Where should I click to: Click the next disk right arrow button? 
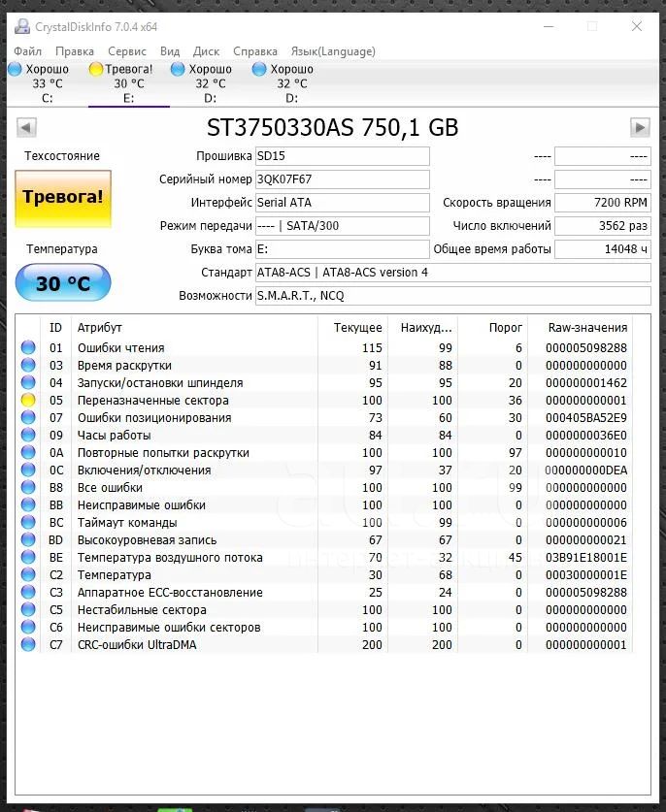640,127
